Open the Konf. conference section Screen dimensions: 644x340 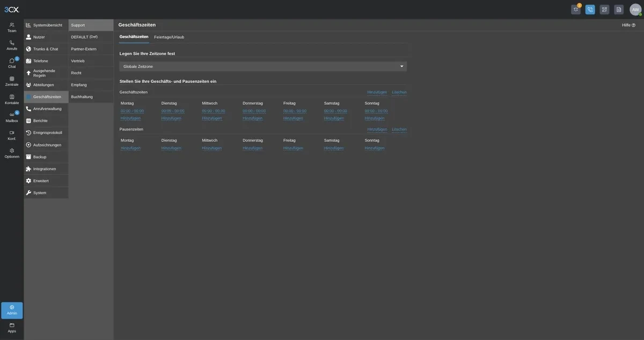[12, 135]
